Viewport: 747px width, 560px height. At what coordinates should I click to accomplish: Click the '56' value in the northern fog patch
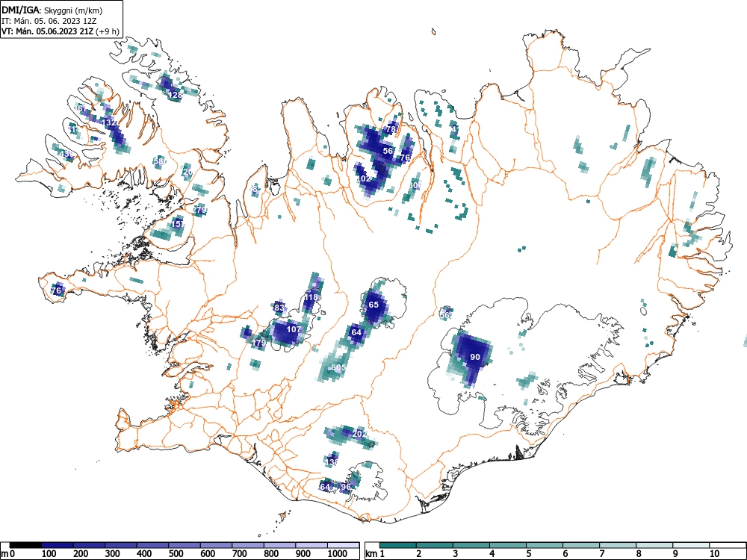click(388, 151)
